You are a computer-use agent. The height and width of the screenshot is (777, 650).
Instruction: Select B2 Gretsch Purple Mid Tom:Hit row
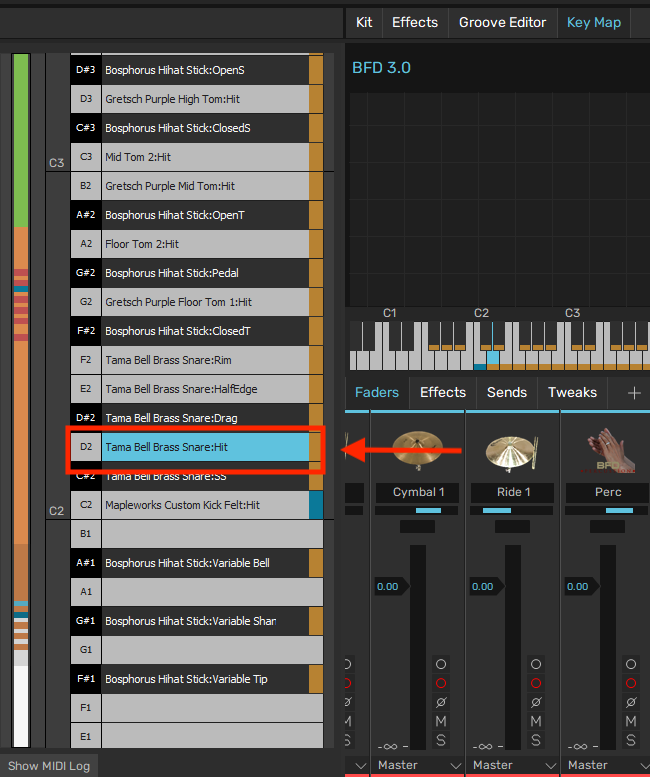[x=197, y=186]
